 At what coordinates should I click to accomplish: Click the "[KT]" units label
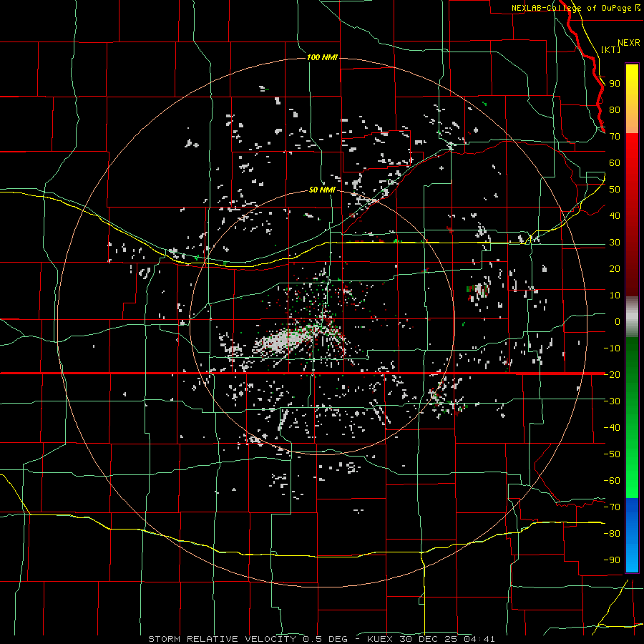pyautogui.click(x=610, y=49)
